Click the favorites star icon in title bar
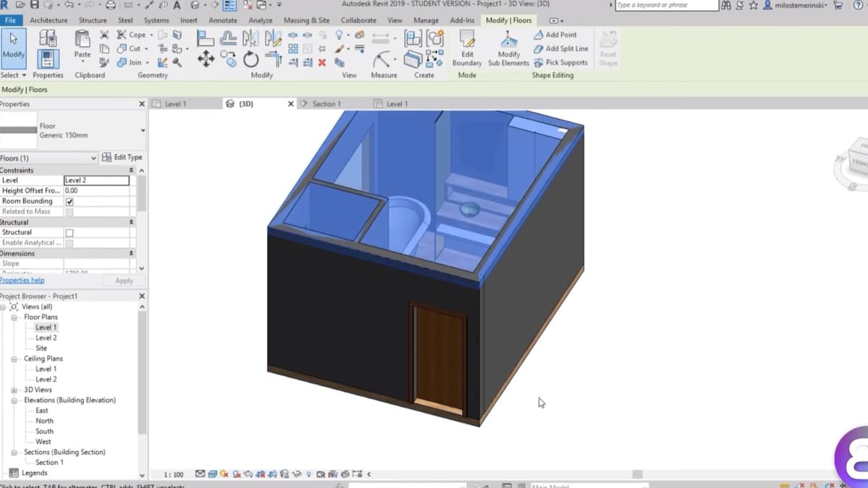 754,5
